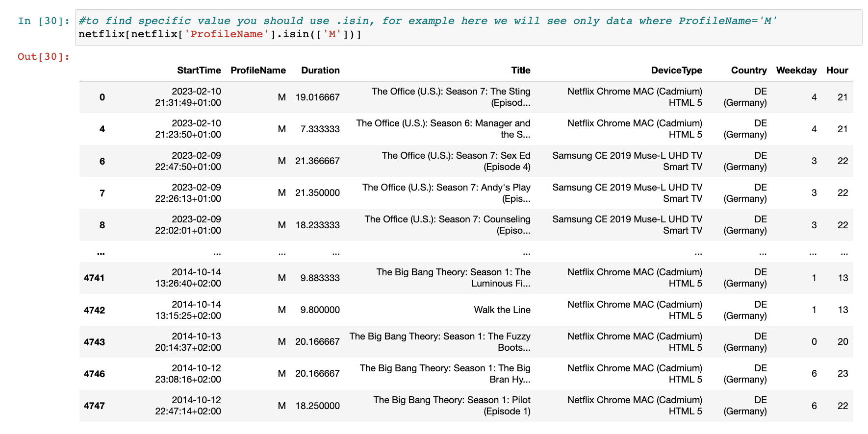Click the ProfileName column header

(x=258, y=70)
